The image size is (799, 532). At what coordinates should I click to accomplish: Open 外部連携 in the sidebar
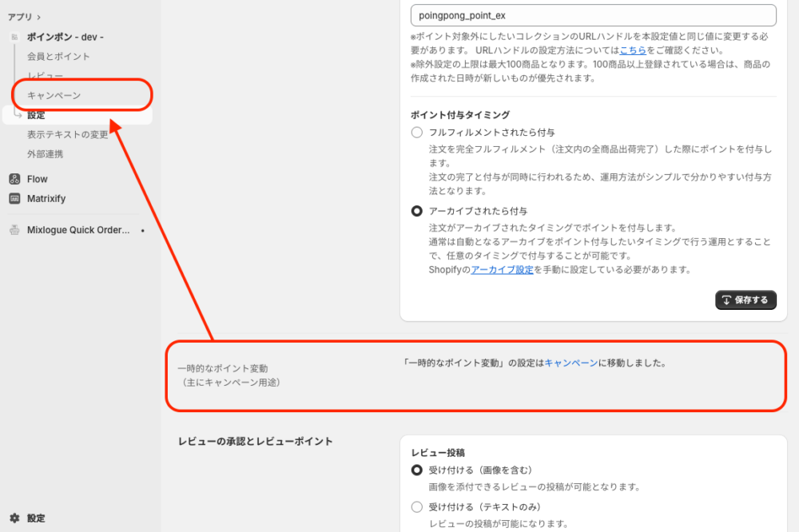pyautogui.click(x=45, y=153)
